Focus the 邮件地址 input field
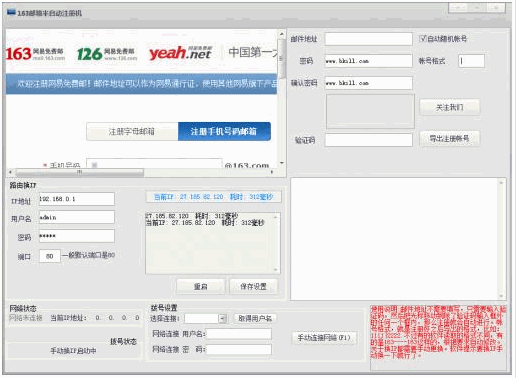The height and width of the screenshot is (378, 516). 369,39
